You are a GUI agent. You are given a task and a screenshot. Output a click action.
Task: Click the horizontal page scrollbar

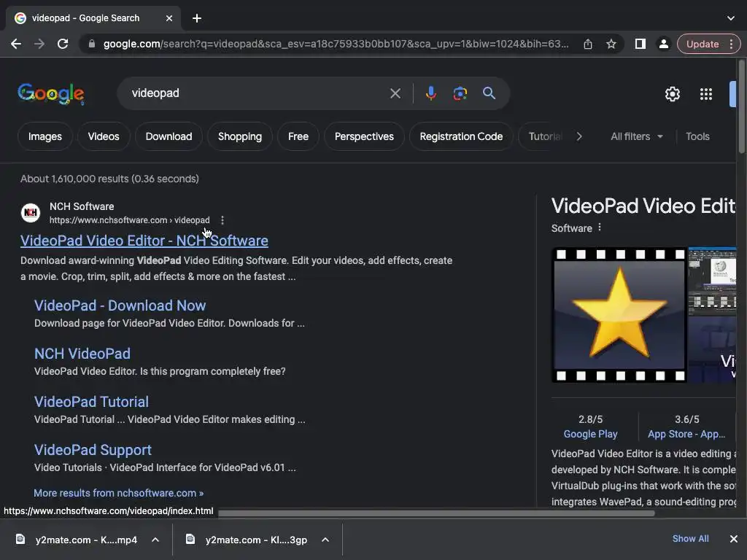click(x=436, y=513)
